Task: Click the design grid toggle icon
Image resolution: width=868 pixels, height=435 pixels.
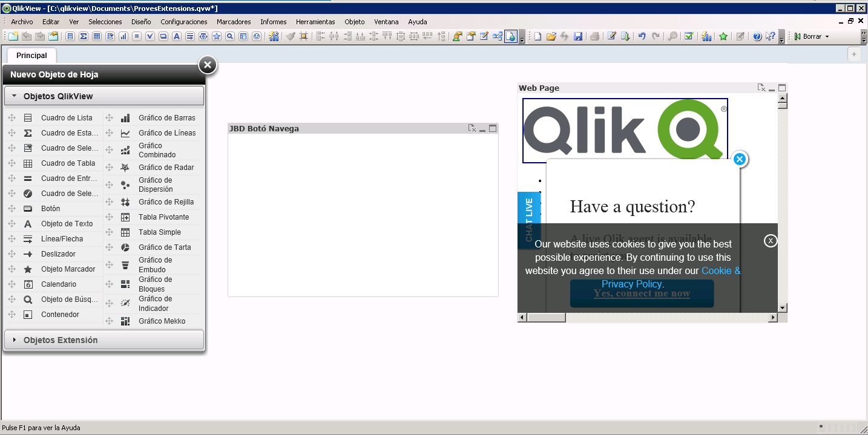Action: (x=304, y=36)
